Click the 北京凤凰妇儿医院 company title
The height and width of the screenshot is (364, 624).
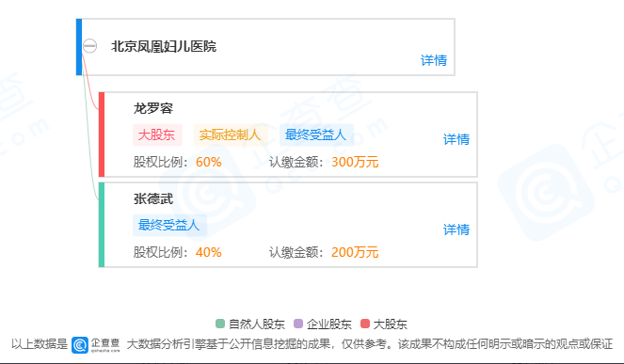(164, 46)
